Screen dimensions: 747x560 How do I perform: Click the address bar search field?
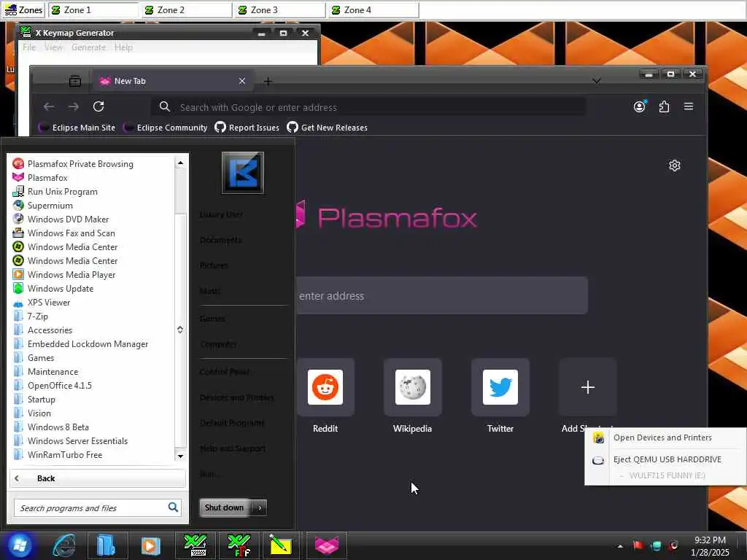click(x=368, y=107)
